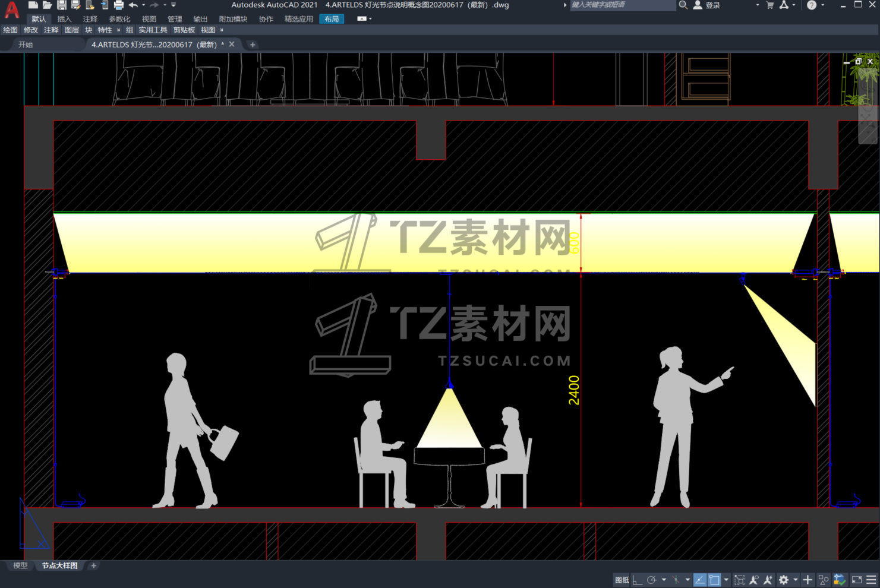Switch to the 默认 ribbon tab
The width and height of the screenshot is (880, 588).
coord(39,19)
